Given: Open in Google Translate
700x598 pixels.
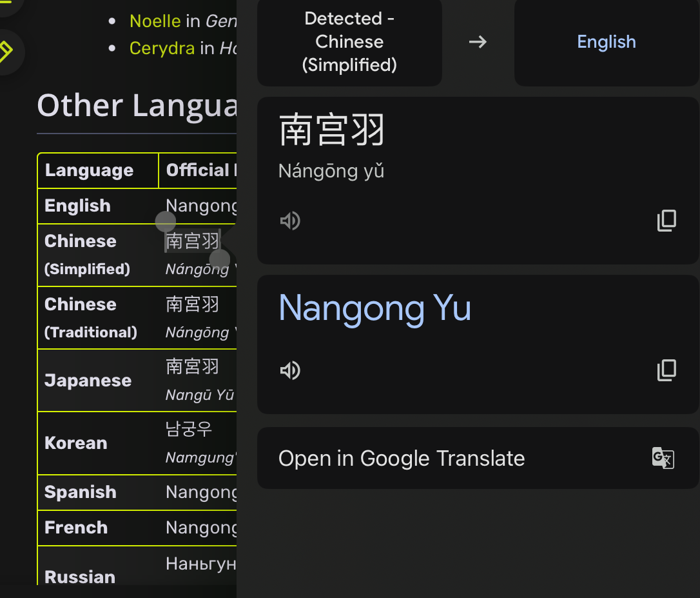Looking at the screenshot, I should click(x=478, y=458).
